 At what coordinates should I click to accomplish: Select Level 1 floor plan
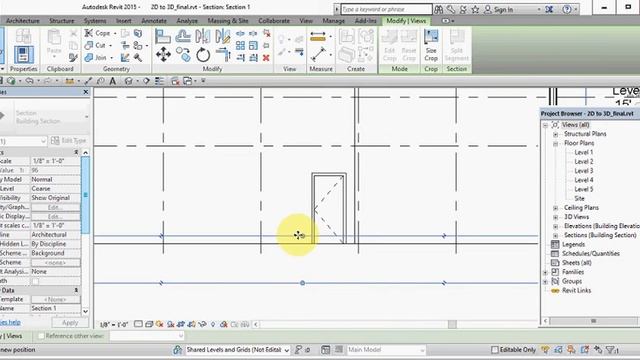click(583, 152)
